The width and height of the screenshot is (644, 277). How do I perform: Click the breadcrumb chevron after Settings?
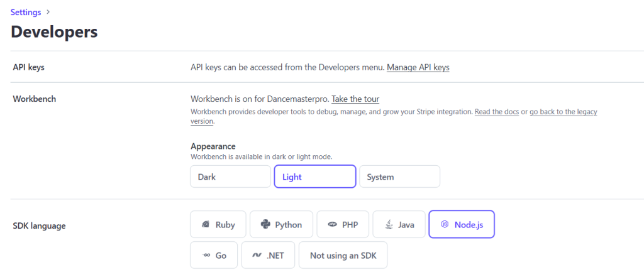click(48, 12)
